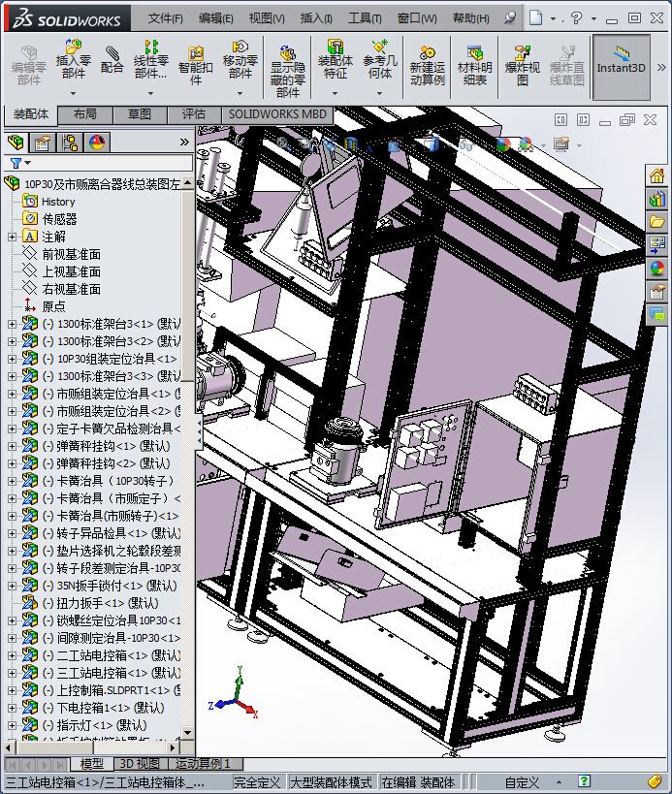Expand the 10P30组装定位治具<1> node
Image resolution: width=672 pixels, height=794 pixels.
(13, 359)
